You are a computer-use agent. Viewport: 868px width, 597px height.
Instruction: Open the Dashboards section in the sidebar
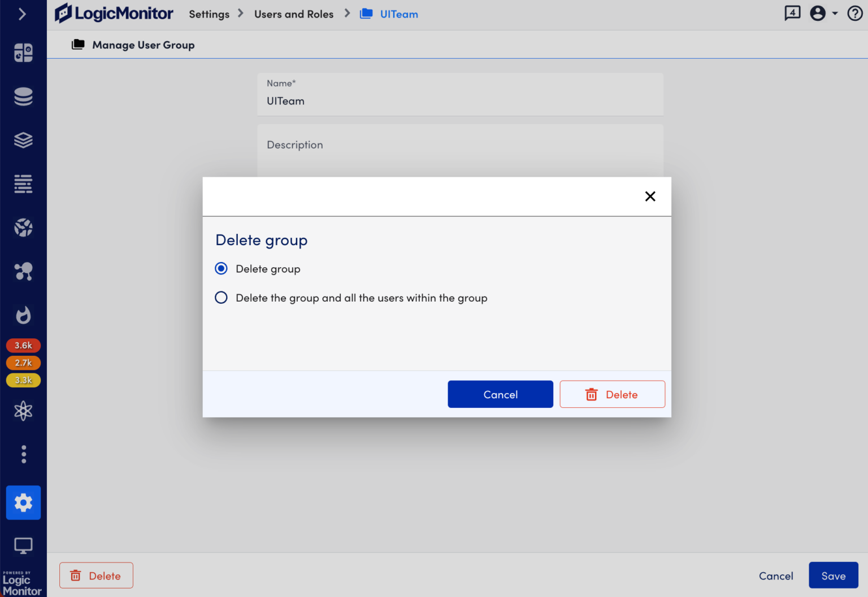coord(23,52)
